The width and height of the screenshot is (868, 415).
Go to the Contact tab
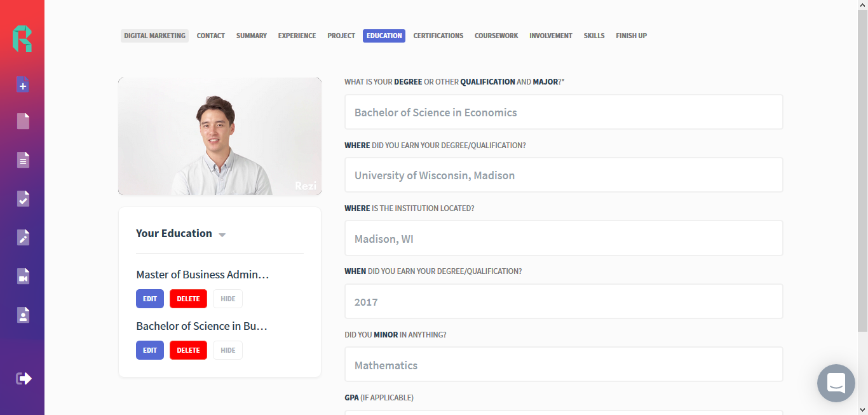(211, 36)
